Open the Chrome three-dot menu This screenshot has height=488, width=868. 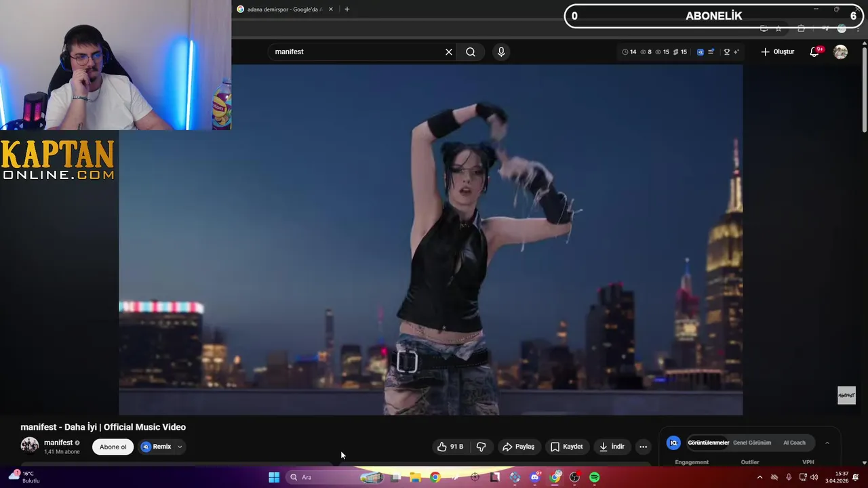tap(859, 28)
